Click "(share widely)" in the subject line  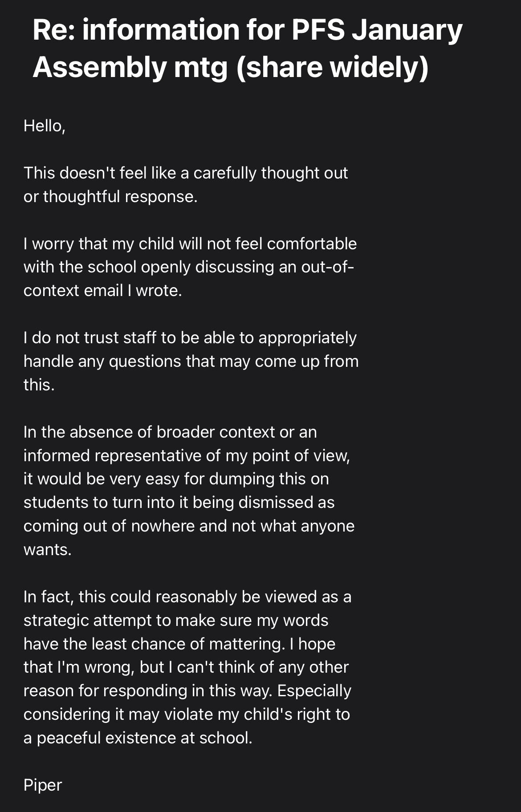pos(332,67)
